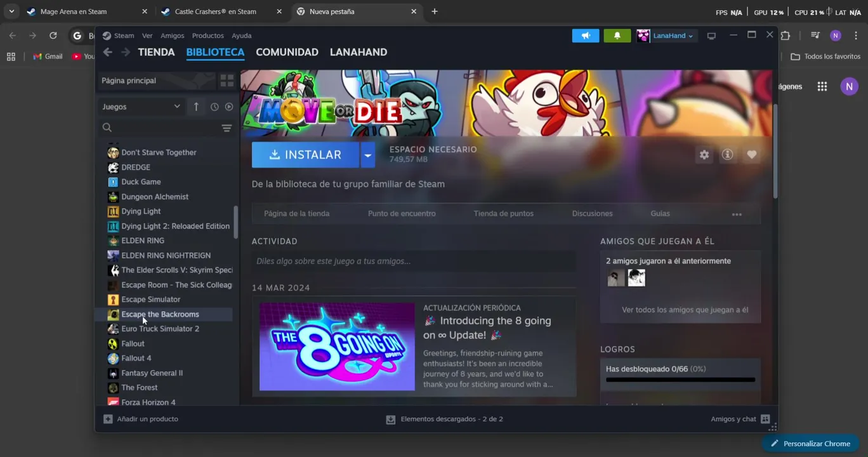This screenshot has width=868, height=457.
Task: Click the activity comment input box
Action: coord(414,262)
